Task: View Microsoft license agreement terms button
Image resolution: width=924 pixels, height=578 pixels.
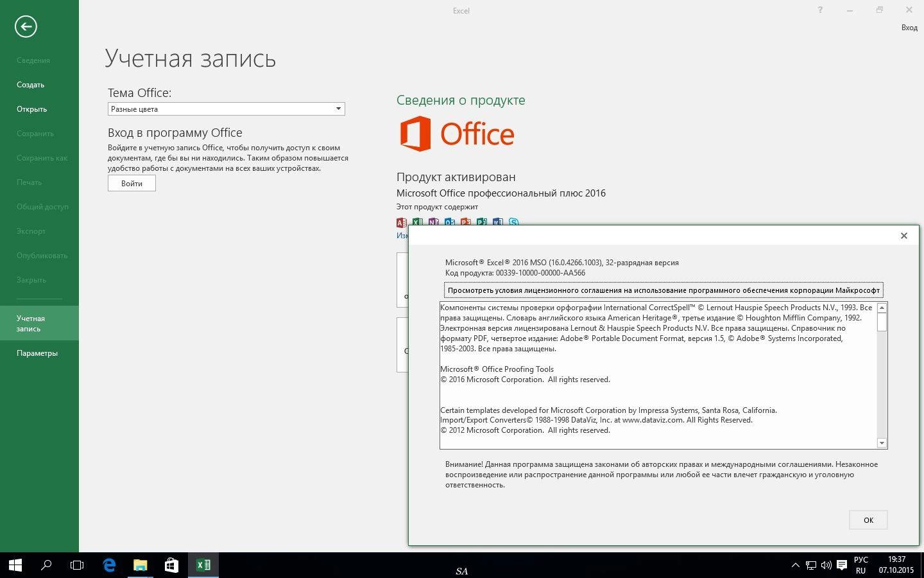Action: coord(663,290)
